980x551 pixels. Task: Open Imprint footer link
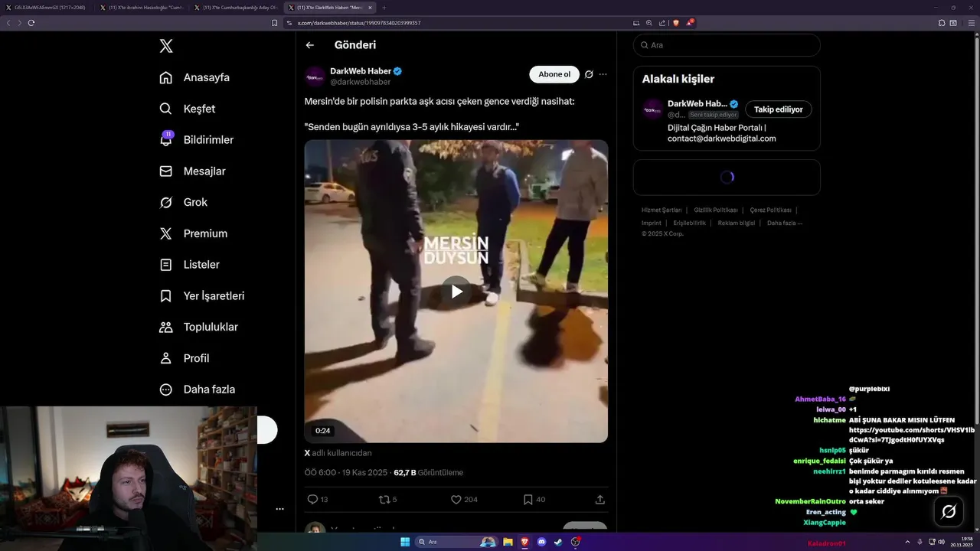652,223
